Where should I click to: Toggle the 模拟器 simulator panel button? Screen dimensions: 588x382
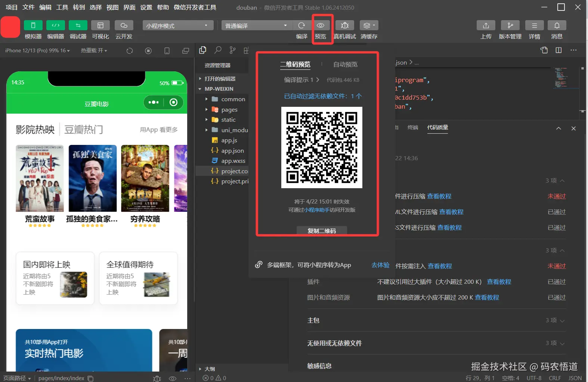33,25
